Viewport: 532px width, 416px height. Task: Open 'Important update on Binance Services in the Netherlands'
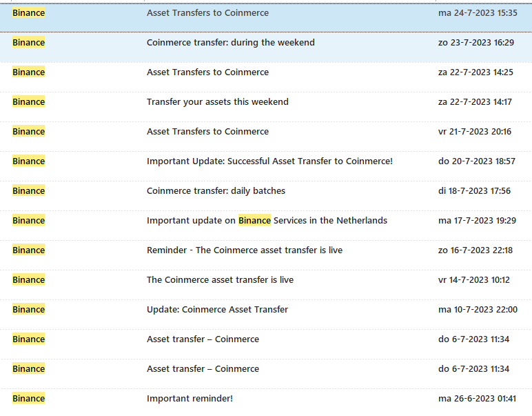(x=267, y=220)
